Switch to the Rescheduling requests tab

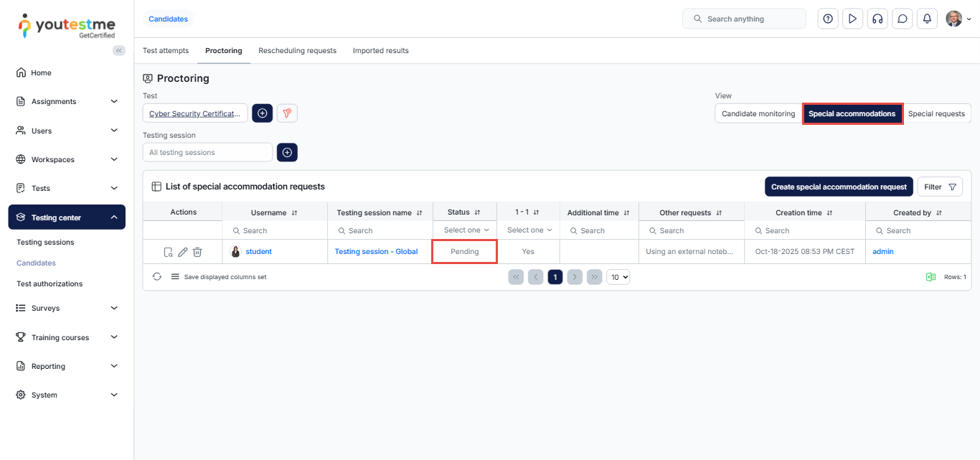point(297,51)
